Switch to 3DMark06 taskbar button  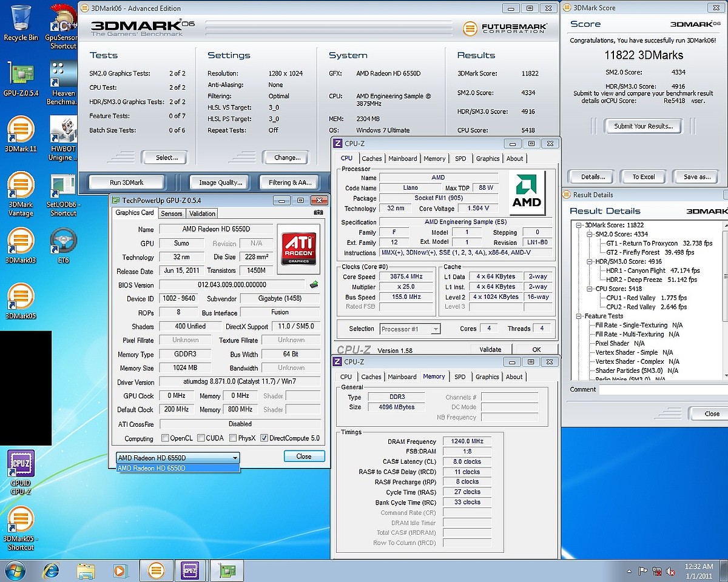(156, 570)
